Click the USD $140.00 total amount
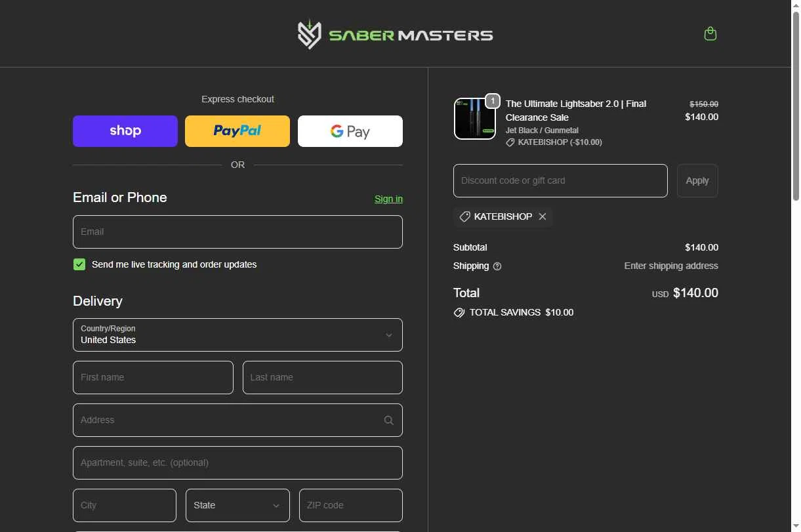Screen dimensions: 801x532 (x=685, y=293)
